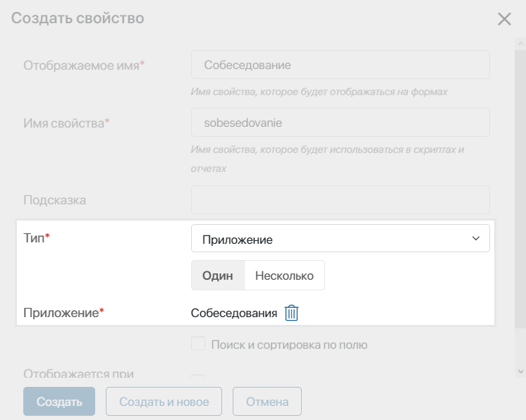Open the Тип dropdown showing Приложение

tap(340, 238)
